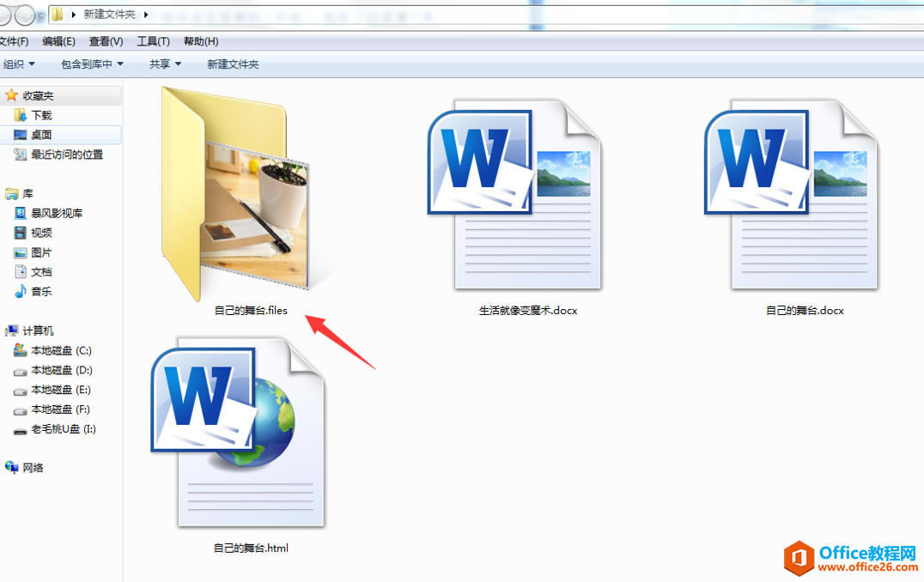Click the 计算机 computer icon
This screenshot has height=582, width=924.
[x=11, y=331]
